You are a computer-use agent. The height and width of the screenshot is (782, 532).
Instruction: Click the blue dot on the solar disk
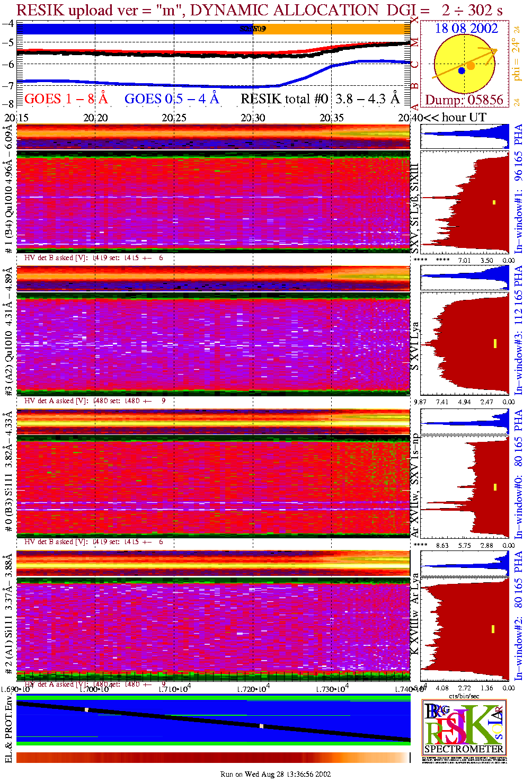(x=462, y=70)
